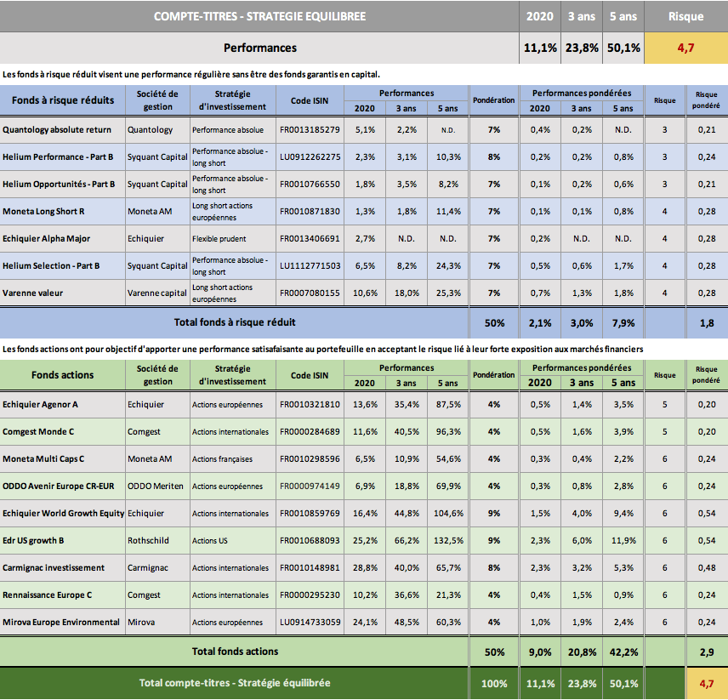
Task: Click the COMPTE-TITRES - STRATEGIE EQUILIBREE title header
Action: click(259, 16)
